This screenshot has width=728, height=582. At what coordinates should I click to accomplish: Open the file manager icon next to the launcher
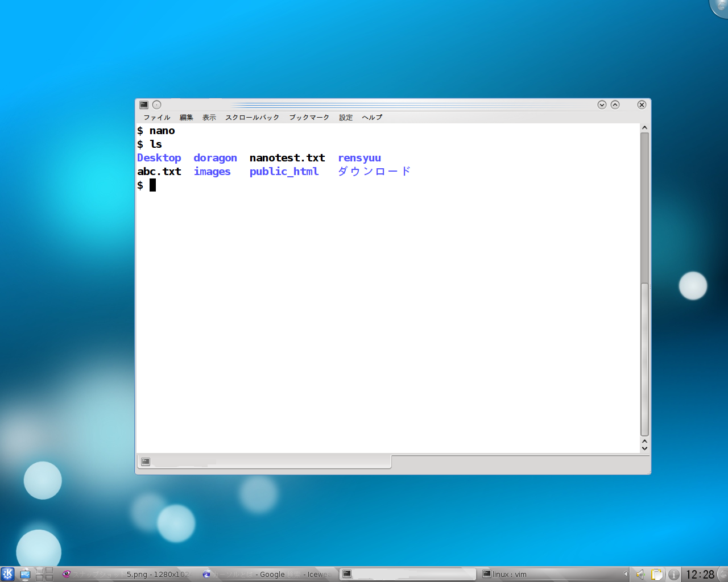pyautogui.click(x=25, y=574)
